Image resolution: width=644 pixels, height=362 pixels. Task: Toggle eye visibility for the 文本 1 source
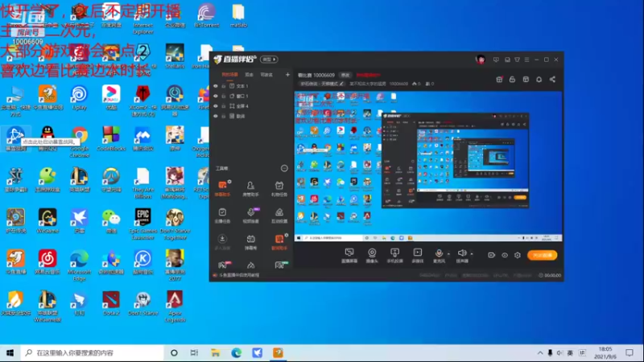point(216,86)
